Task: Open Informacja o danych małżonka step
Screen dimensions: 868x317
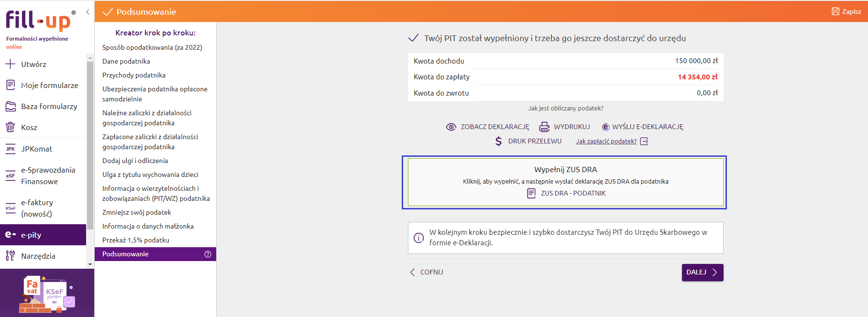Action: 148,226
